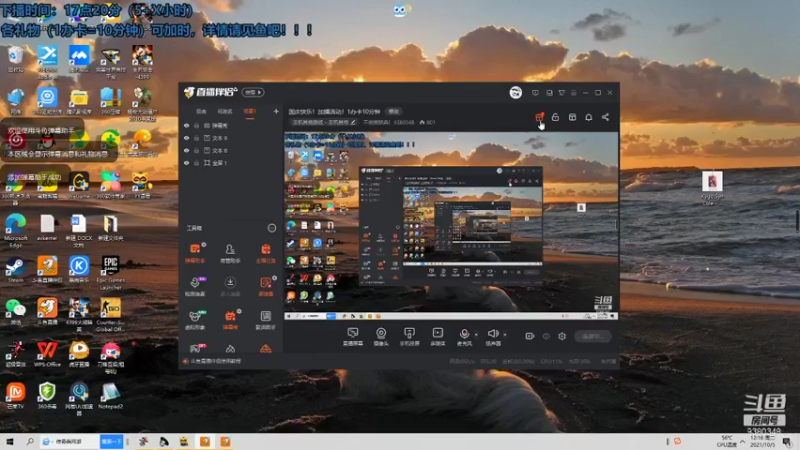The width and height of the screenshot is (800, 450).
Task: Open the Windows notification center icon
Action: pos(787,441)
